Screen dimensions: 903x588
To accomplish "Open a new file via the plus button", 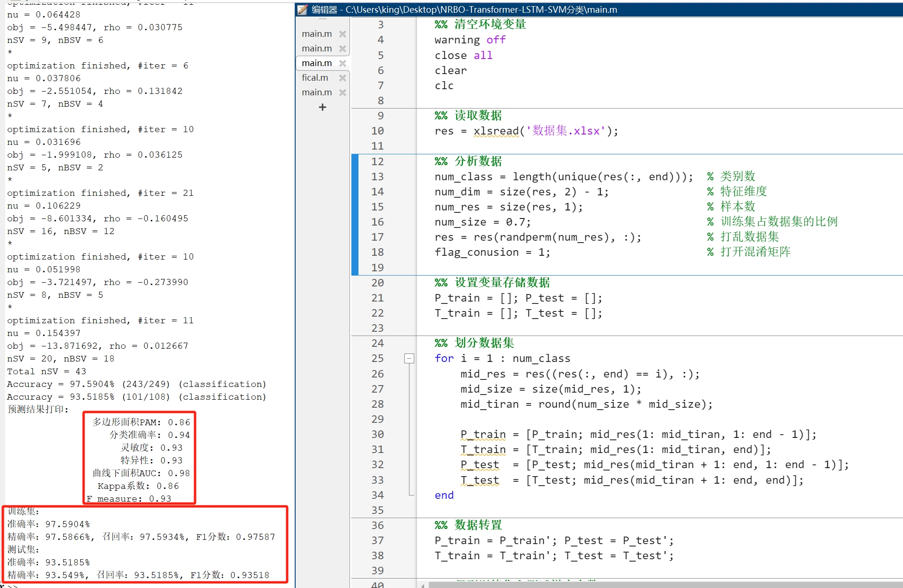I will pos(322,107).
